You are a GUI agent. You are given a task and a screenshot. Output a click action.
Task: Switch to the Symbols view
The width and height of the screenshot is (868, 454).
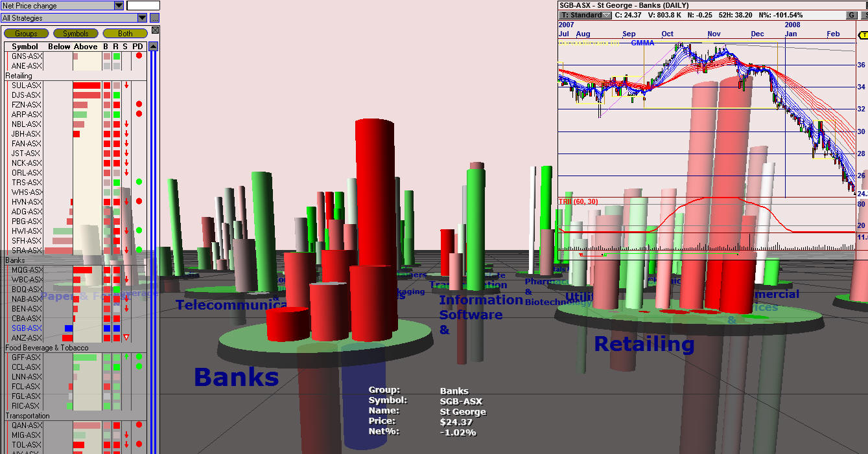76,34
